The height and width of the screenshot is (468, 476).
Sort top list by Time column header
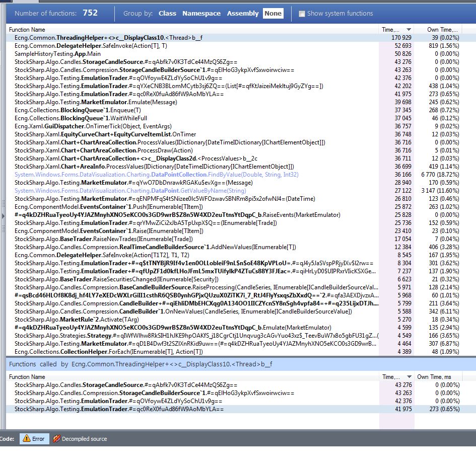pos(396,29)
